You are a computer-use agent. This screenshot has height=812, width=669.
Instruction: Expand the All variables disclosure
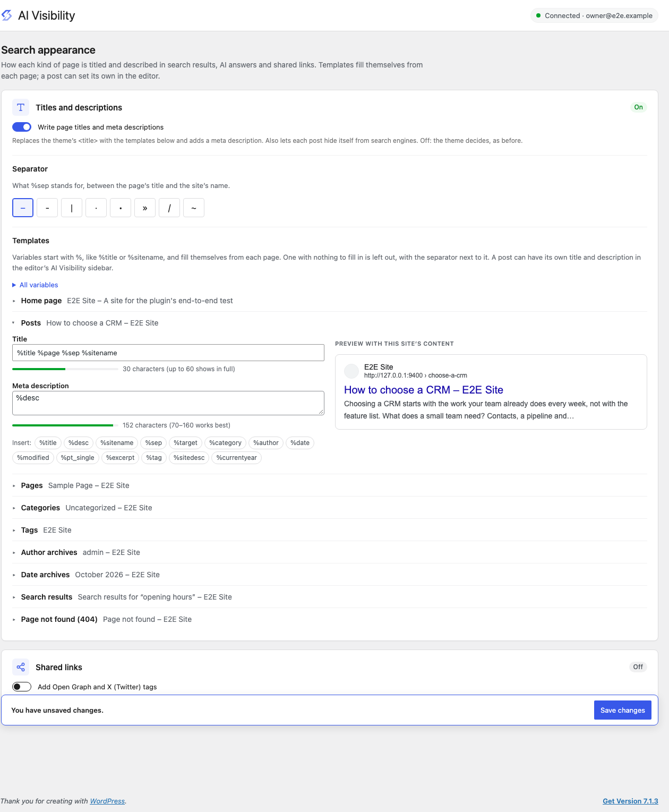[x=35, y=285]
